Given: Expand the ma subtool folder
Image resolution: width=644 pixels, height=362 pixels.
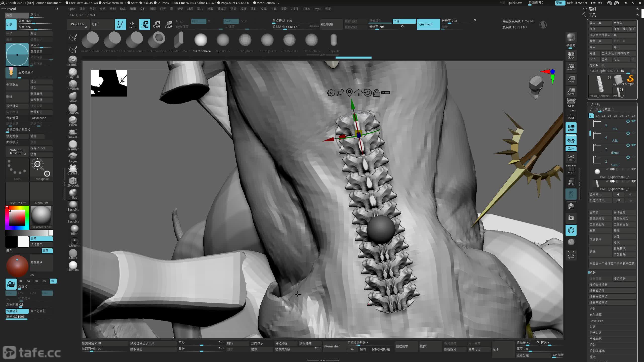Looking at the screenshot, I should coord(597,124).
